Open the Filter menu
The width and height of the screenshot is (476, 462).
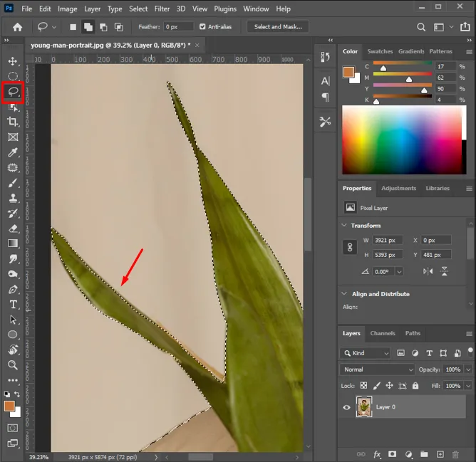pos(162,9)
